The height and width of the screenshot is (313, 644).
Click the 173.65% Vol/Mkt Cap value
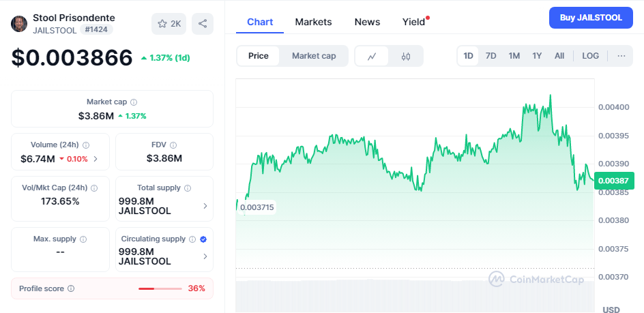(x=60, y=201)
